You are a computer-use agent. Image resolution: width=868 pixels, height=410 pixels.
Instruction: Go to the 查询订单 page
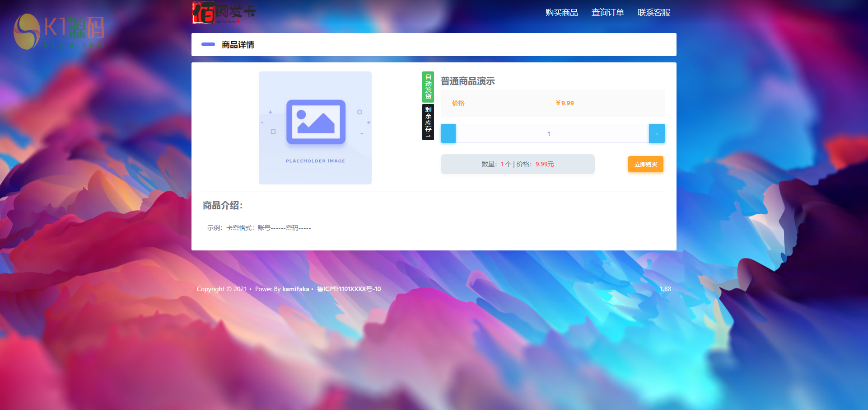pos(607,13)
